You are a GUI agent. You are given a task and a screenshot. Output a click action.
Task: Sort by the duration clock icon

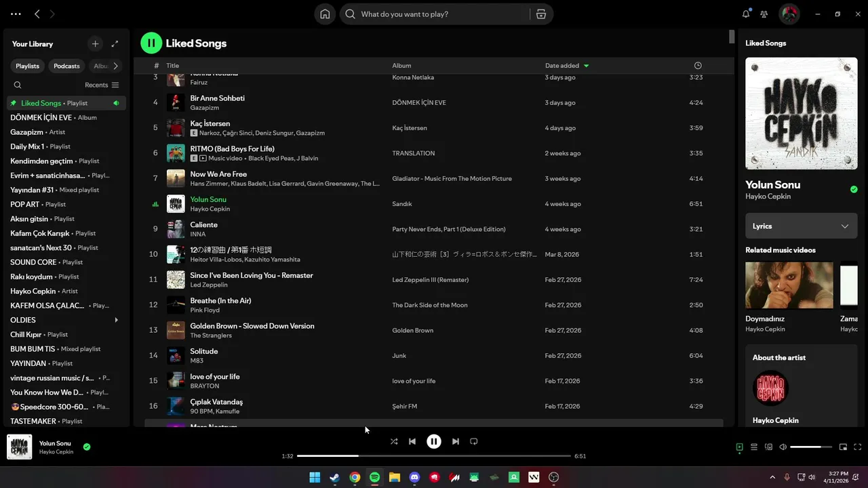pos(698,66)
